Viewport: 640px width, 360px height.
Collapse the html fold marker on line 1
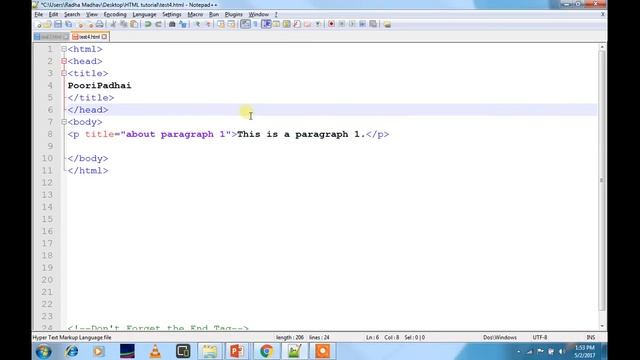64,49
